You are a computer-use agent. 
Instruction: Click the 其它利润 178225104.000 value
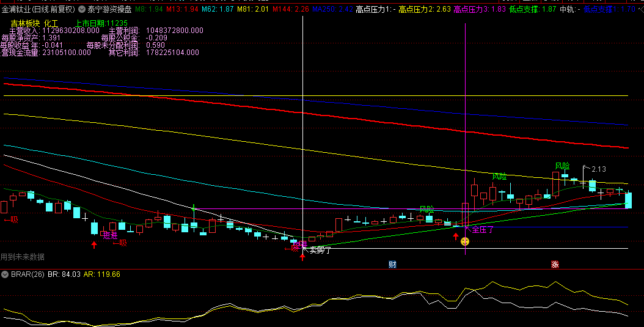[172, 53]
